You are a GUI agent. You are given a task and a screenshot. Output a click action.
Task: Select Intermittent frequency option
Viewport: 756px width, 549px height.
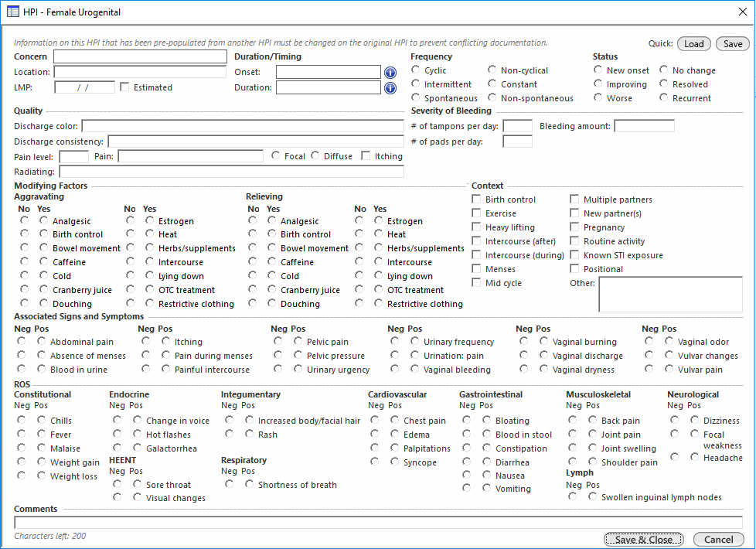point(416,84)
